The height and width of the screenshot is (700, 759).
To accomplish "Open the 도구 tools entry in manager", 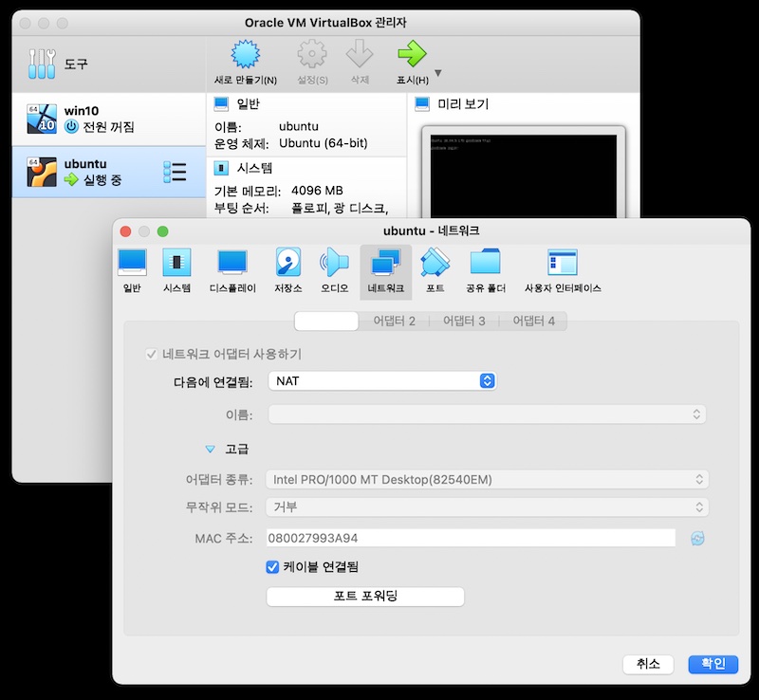I will (109, 64).
